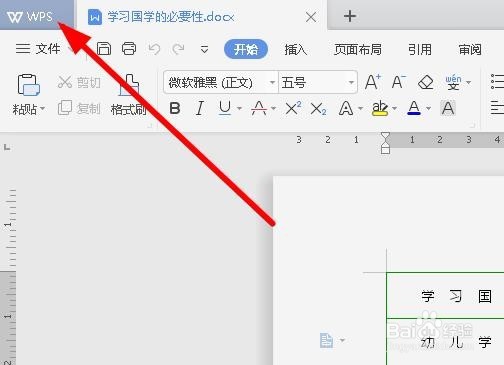Expand the text effects dropdown arrow
Viewport: 504px width, 365px height.
[x=360, y=109]
